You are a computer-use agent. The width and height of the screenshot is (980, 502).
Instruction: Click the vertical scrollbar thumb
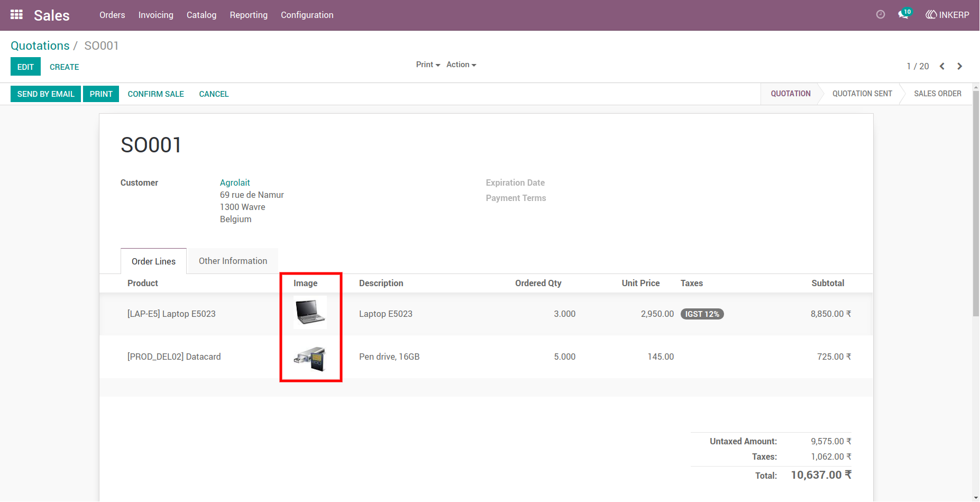pos(976,204)
